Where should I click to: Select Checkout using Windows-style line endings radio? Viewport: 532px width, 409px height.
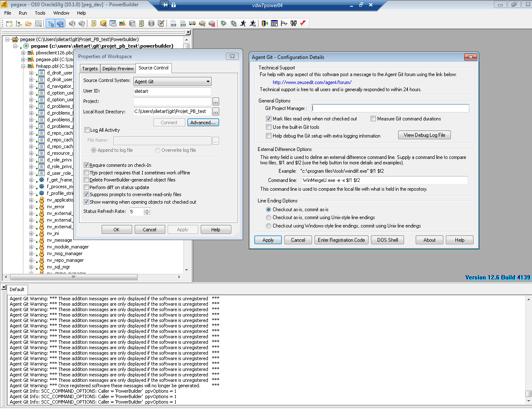point(269,226)
